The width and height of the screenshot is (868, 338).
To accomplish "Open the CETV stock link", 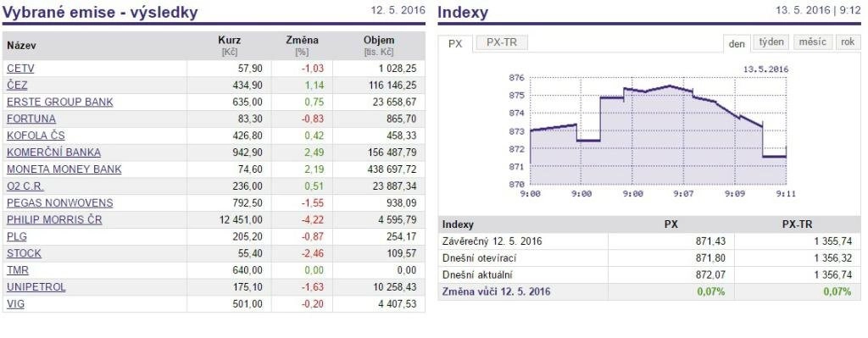I will coord(20,69).
